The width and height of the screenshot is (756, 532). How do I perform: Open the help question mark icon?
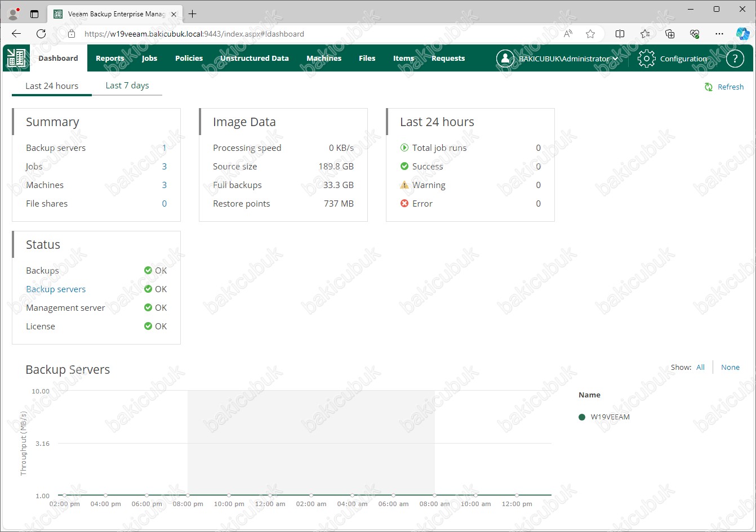point(735,59)
